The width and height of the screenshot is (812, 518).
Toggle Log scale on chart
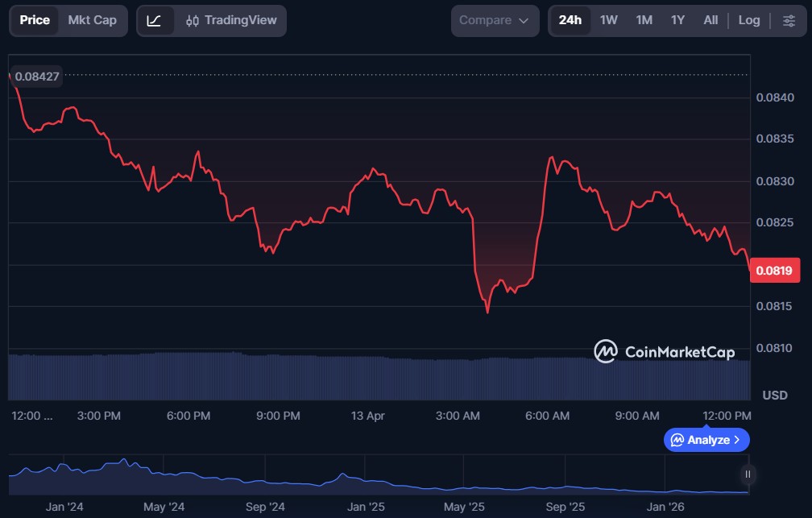click(748, 20)
